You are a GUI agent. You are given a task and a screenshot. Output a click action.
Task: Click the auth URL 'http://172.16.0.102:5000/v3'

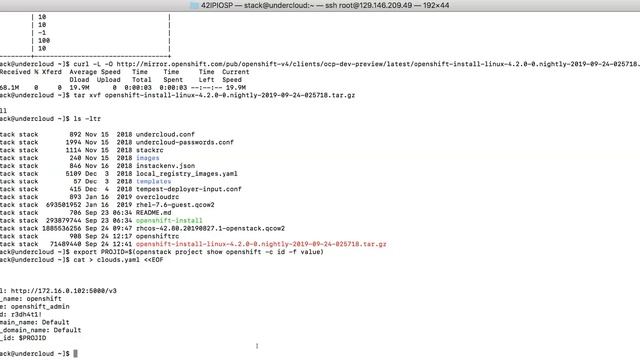coord(64,291)
